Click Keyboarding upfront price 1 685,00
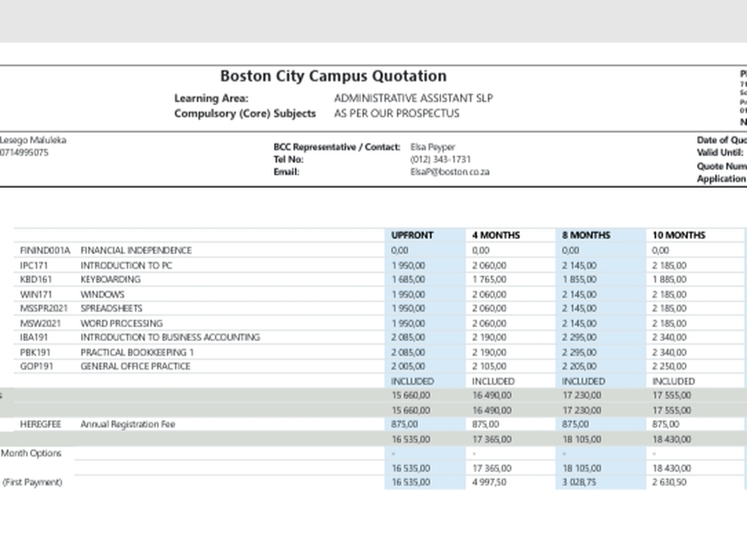The image size is (747, 560). [x=408, y=279]
